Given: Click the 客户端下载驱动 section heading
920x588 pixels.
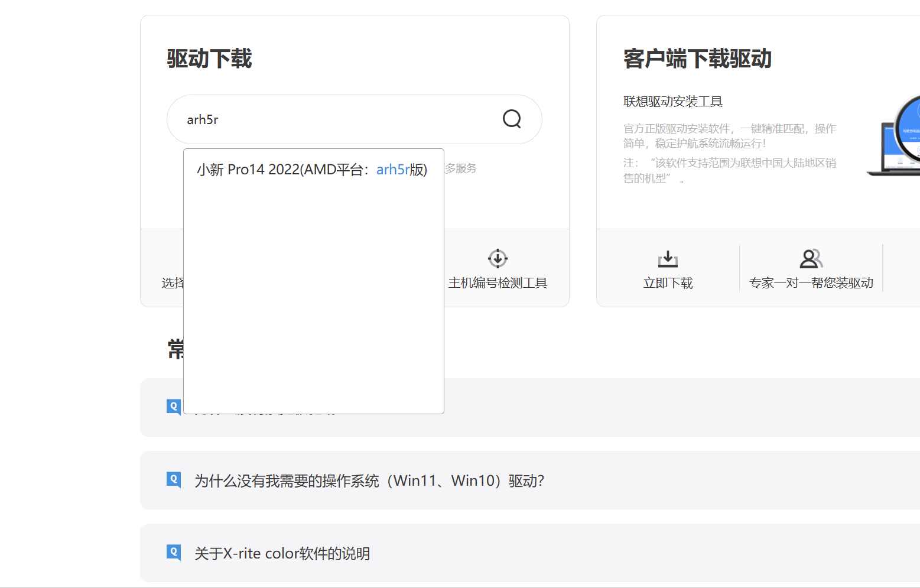Looking at the screenshot, I should [697, 59].
